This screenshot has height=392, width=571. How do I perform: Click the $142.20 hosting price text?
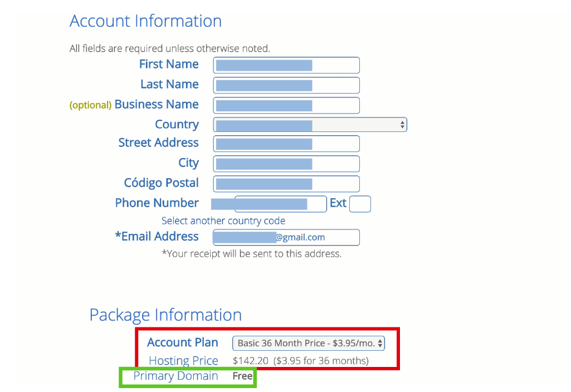pyautogui.click(x=250, y=361)
